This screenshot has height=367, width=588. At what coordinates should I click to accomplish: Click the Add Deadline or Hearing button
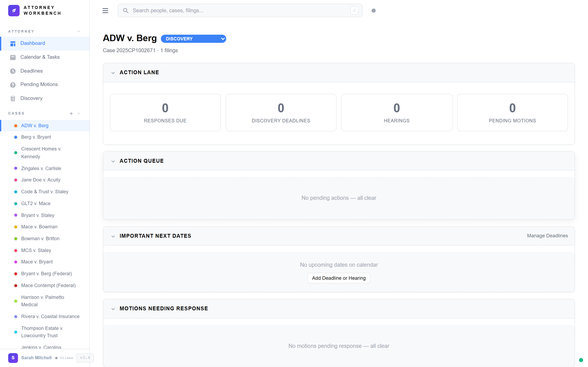pos(339,278)
